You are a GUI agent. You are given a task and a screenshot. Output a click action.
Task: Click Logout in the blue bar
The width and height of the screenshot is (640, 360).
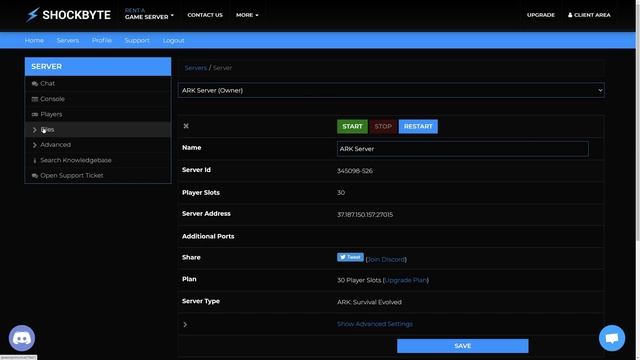(173, 40)
